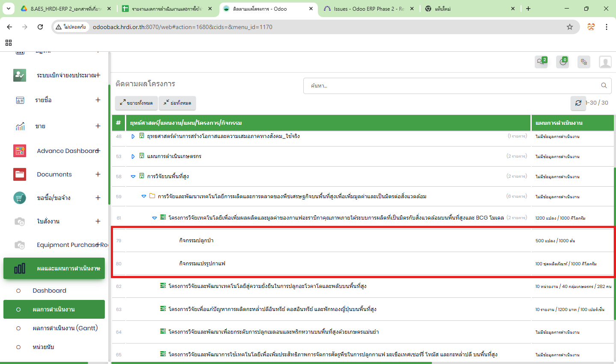Open the activities clock icon
The image size is (616, 364).
(563, 62)
